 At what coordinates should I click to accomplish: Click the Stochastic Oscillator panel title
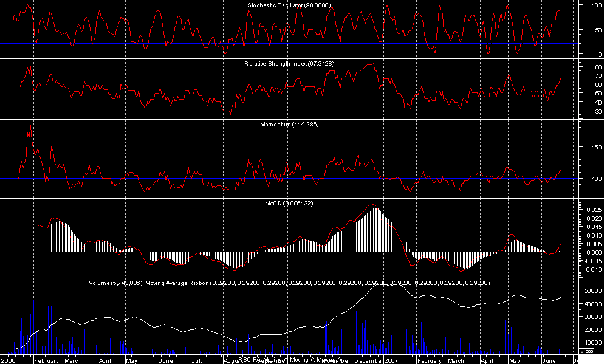289,5
